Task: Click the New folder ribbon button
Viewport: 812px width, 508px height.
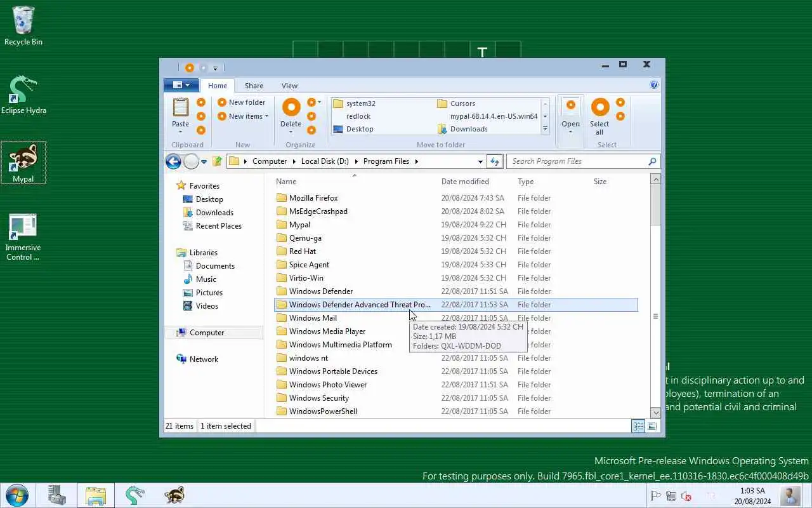Action: pyautogui.click(x=242, y=102)
